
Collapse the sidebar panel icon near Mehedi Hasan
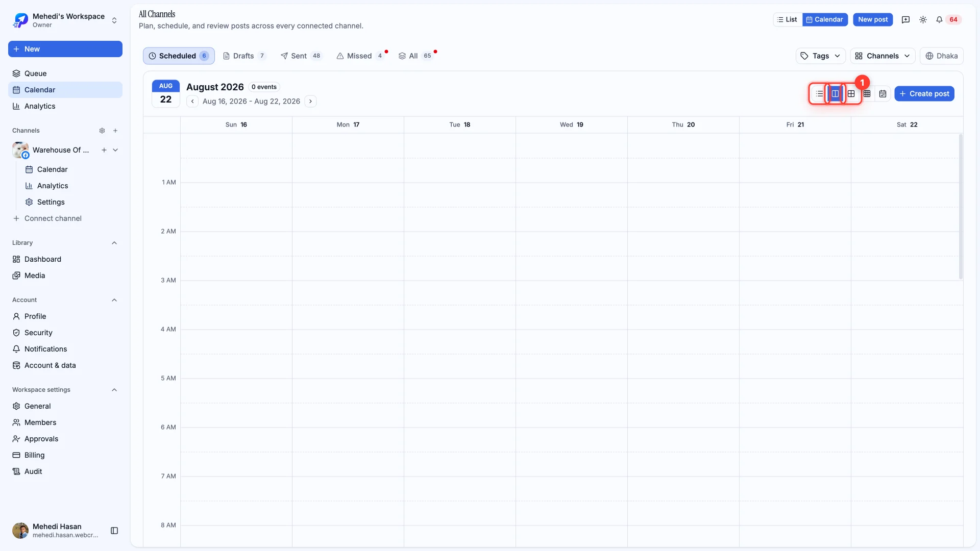114,531
